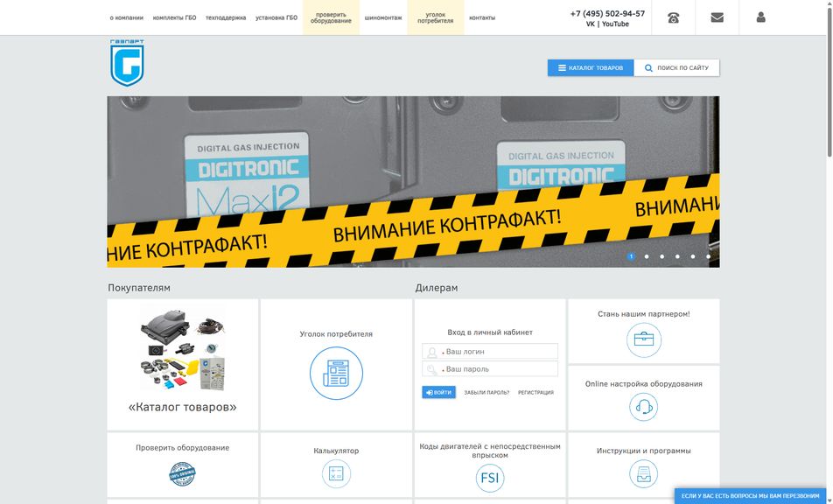
Task: Click the Покупателям section heading
Action: click(x=139, y=288)
